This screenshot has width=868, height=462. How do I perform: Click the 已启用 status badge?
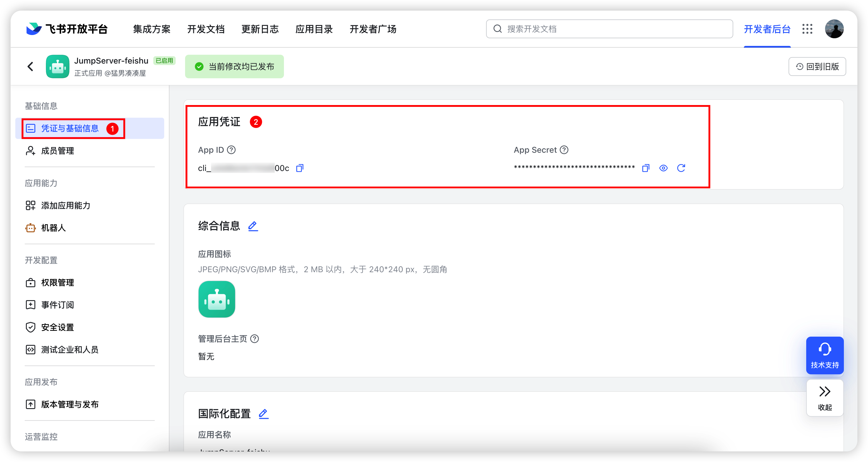tap(164, 61)
